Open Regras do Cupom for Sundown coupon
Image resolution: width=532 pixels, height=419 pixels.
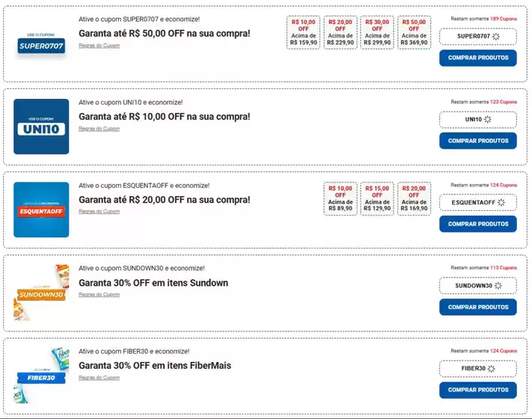99,295
